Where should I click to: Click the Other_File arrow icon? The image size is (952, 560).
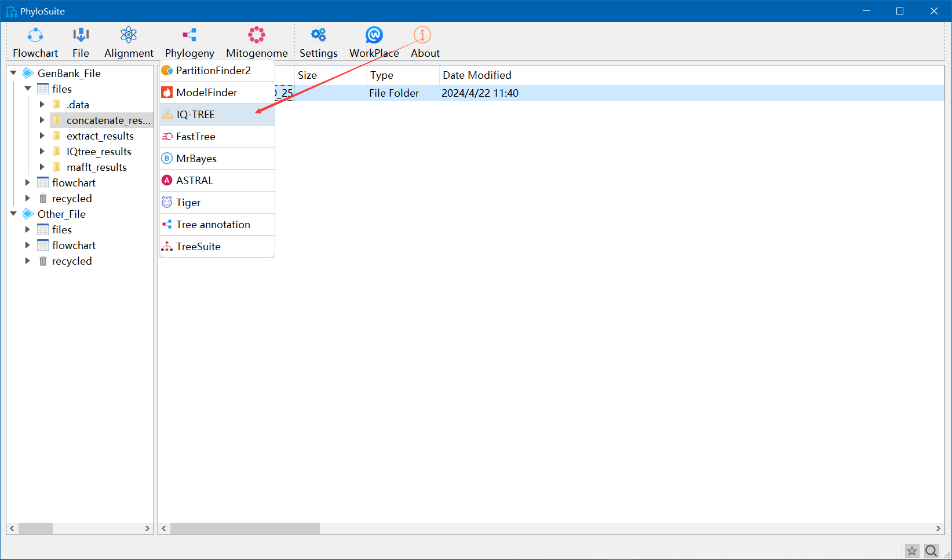[x=28, y=214]
